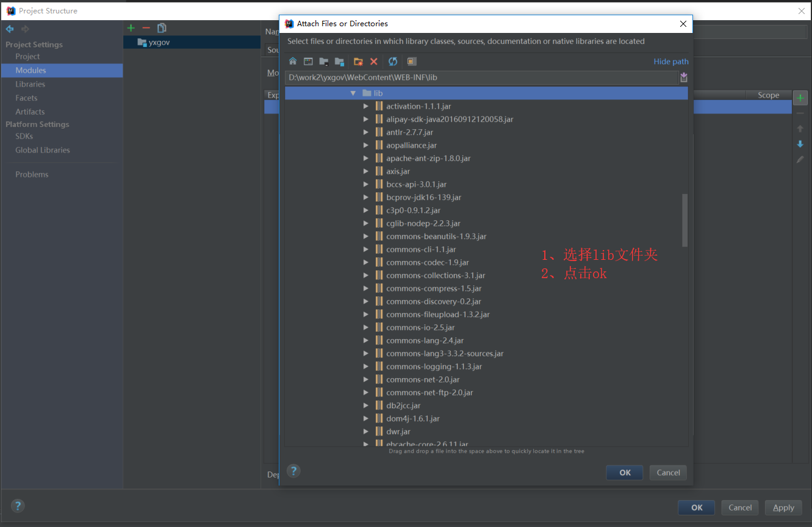
Task: Add a new module with green plus icon
Action: coord(131,27)
